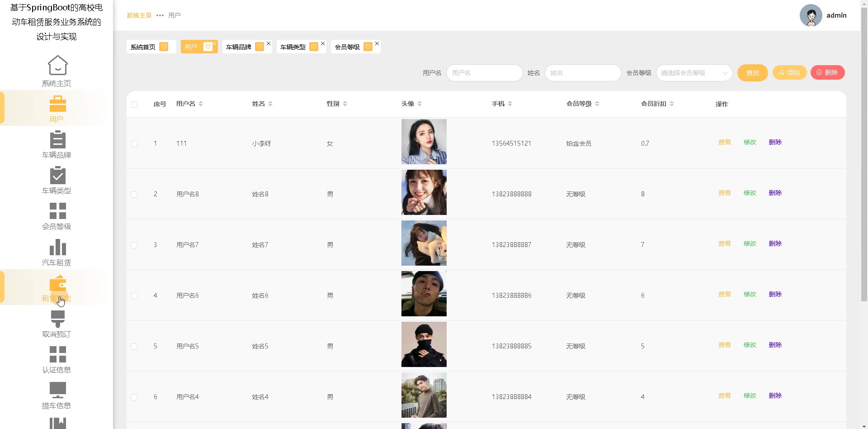
Task: Click the heart icon on 会员等级 tab
Action: [368, 47]
